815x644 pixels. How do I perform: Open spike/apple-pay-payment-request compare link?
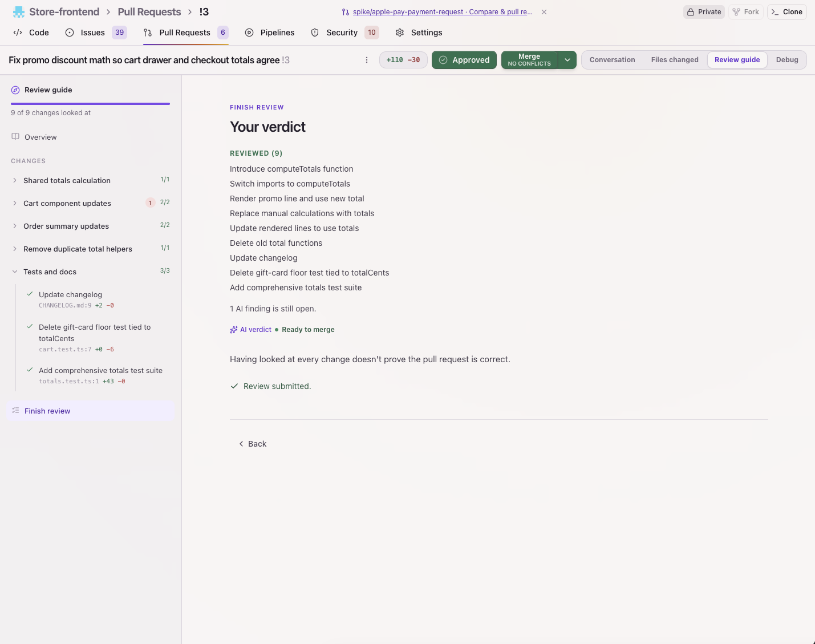[x=443, y=12]
